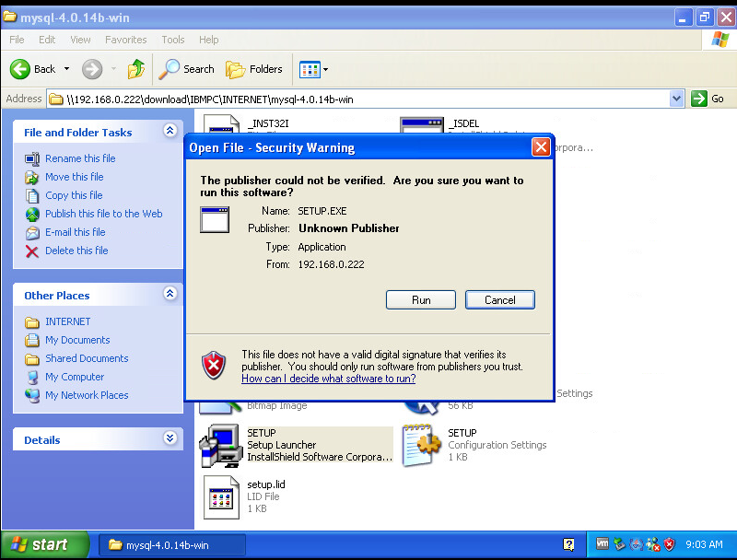
Task: Collapse the Other Places panel
Action: [x=170, y=295]
